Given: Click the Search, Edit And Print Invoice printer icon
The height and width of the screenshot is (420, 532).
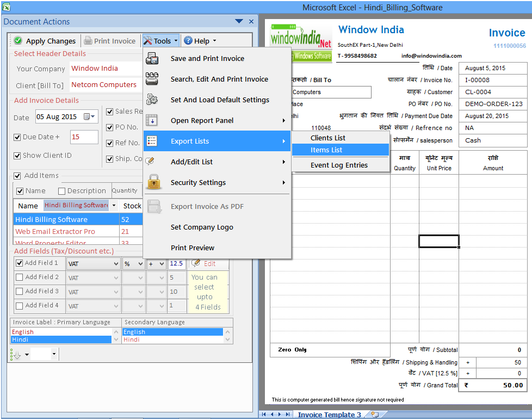Looking at the screenshot, I should pos(152,79).
